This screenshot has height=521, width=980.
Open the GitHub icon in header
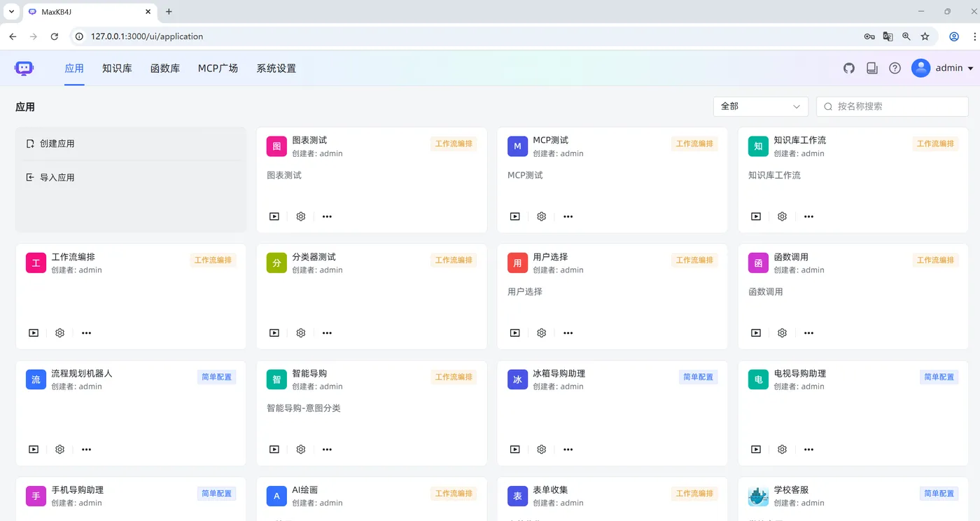coord(849,68)
